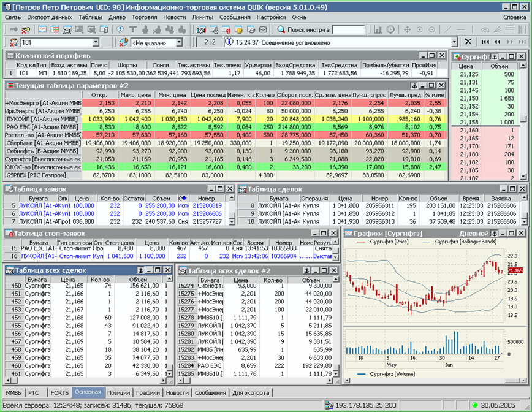Click the black X clear messages icon
Image resolution: width=532 pixels, height=412 pixels.
468,42
